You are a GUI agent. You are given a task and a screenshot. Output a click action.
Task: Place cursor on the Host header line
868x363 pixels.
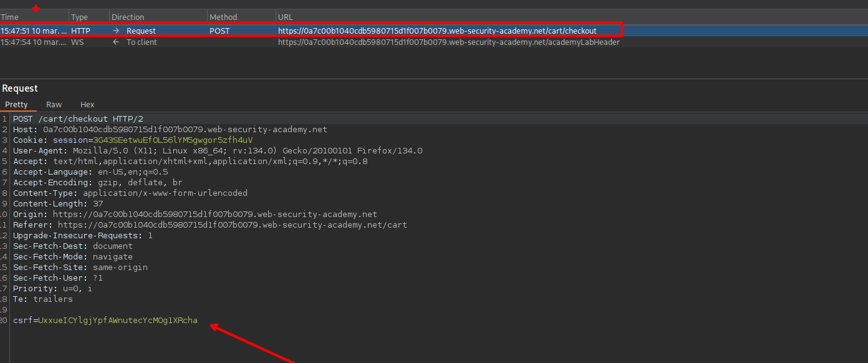click(x=170, y=130)
